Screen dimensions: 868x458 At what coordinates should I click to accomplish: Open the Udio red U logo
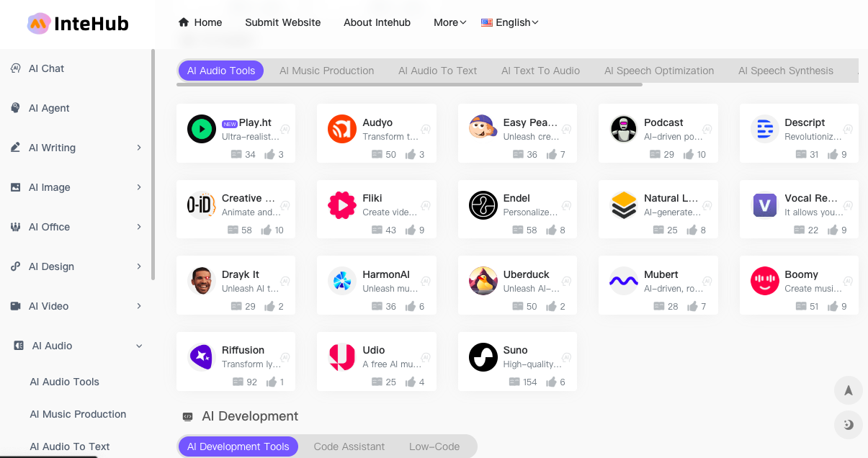point(342,357)
